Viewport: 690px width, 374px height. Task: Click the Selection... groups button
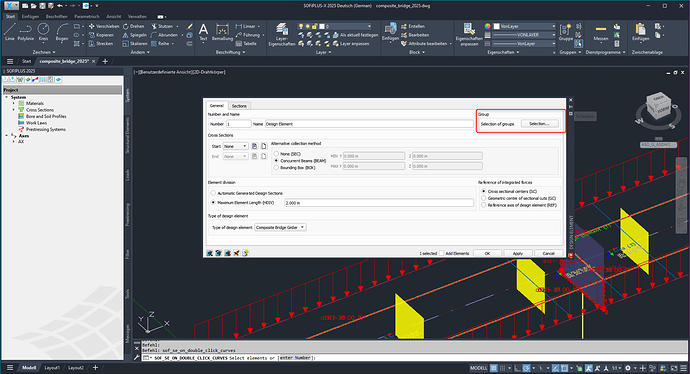click(x=540, y=124)
